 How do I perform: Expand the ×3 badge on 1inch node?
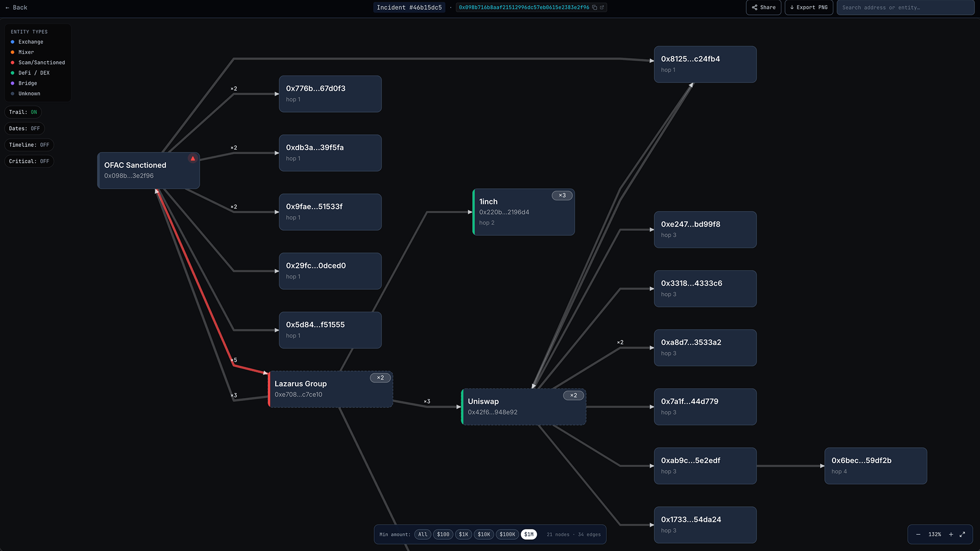[x=562, y=195]
